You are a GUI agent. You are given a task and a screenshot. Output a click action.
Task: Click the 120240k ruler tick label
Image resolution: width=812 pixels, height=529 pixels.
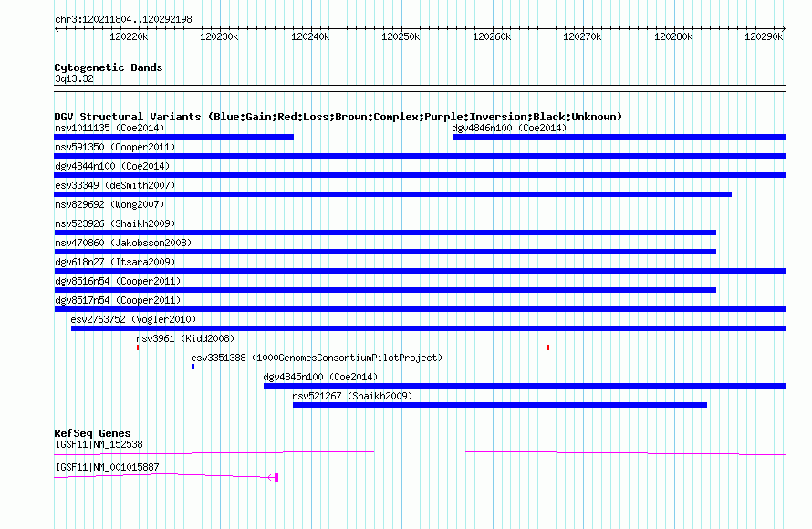(x=310, y=36)
